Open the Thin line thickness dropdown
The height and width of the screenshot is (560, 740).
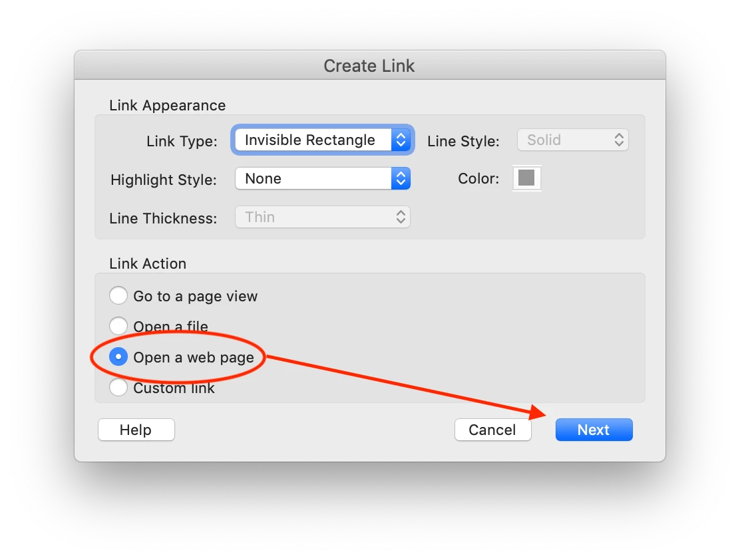[x=323, y=217]
